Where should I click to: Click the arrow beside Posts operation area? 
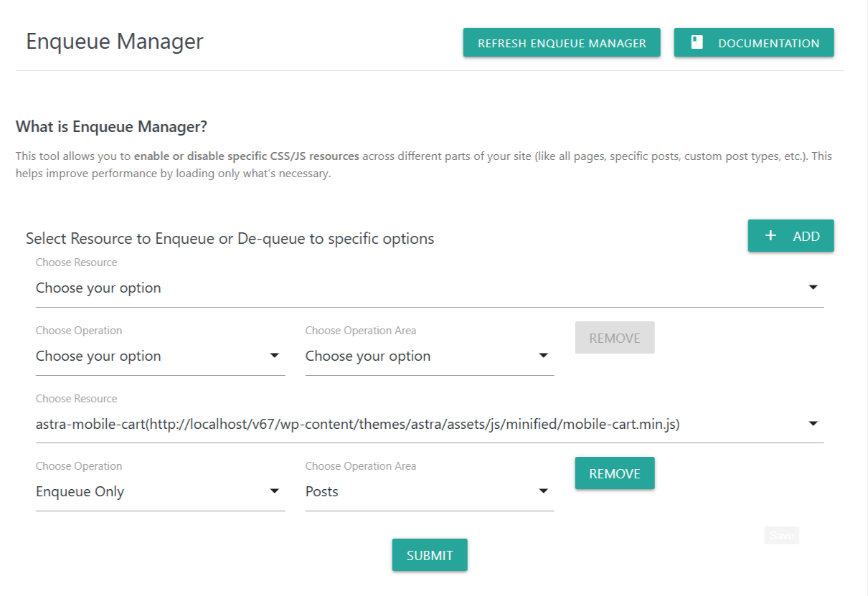coord(543,491)
